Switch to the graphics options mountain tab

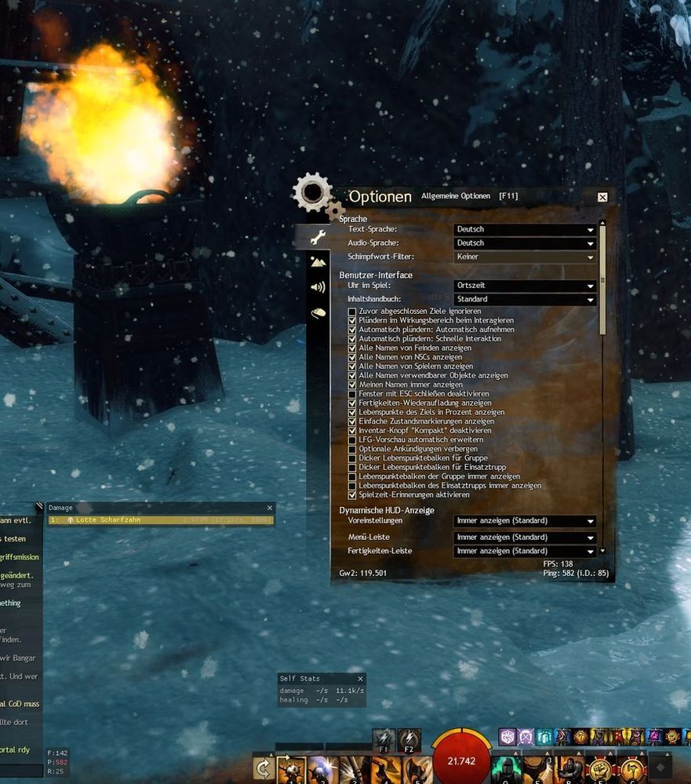point(318,261)
